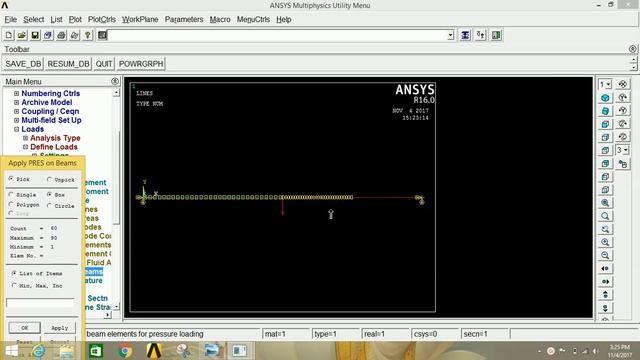Screen dimensions: 640x360
Task: Expand the Analysis Type node
Action: point(26,138)
